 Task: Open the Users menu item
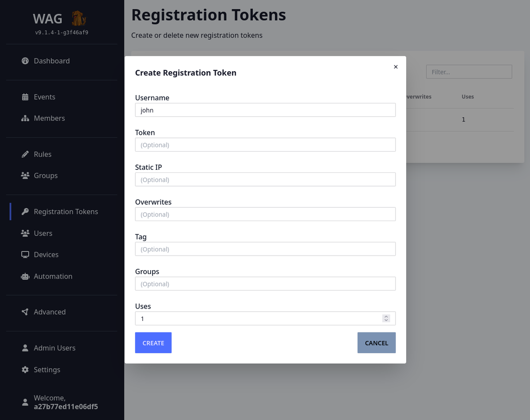[x=43, y=233]
